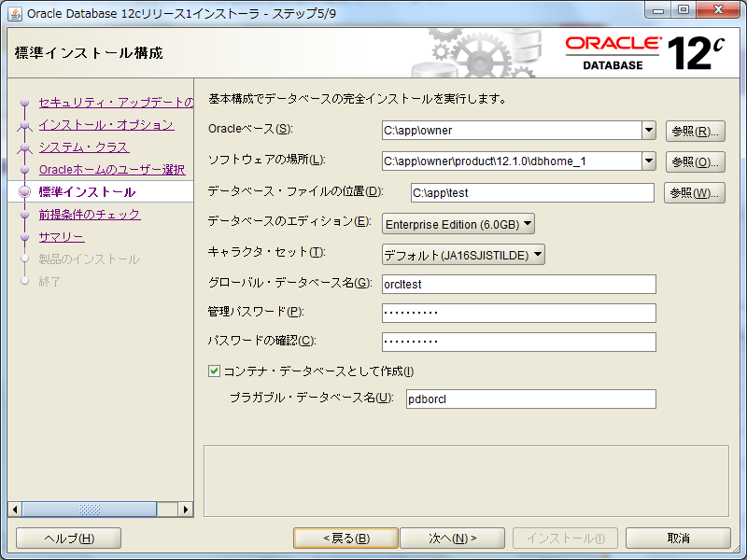This screenshot has width=747, height=560.
Task: Click the データベース・ファイルの位置 field
Action: [x=532, y=192]
